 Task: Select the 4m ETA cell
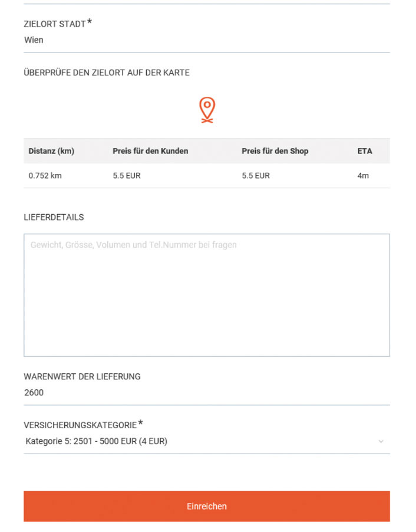(363, 176)
